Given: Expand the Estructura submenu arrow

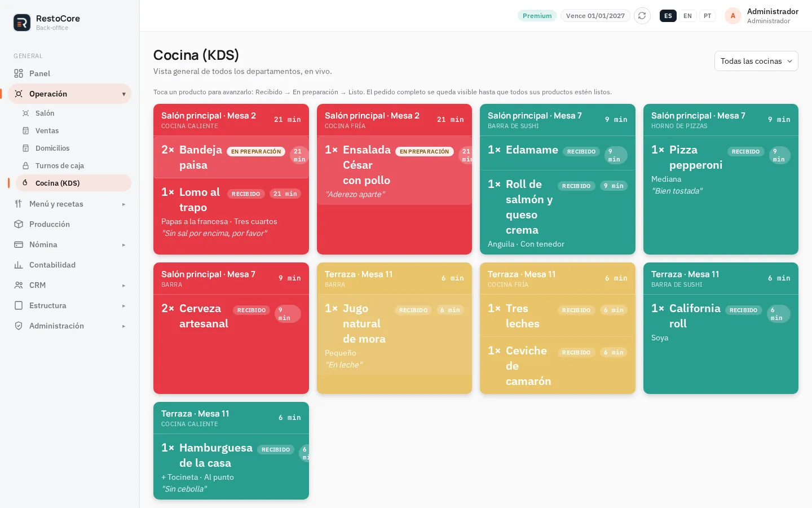Looking at the screenshot, I should [x=123, y=306].
